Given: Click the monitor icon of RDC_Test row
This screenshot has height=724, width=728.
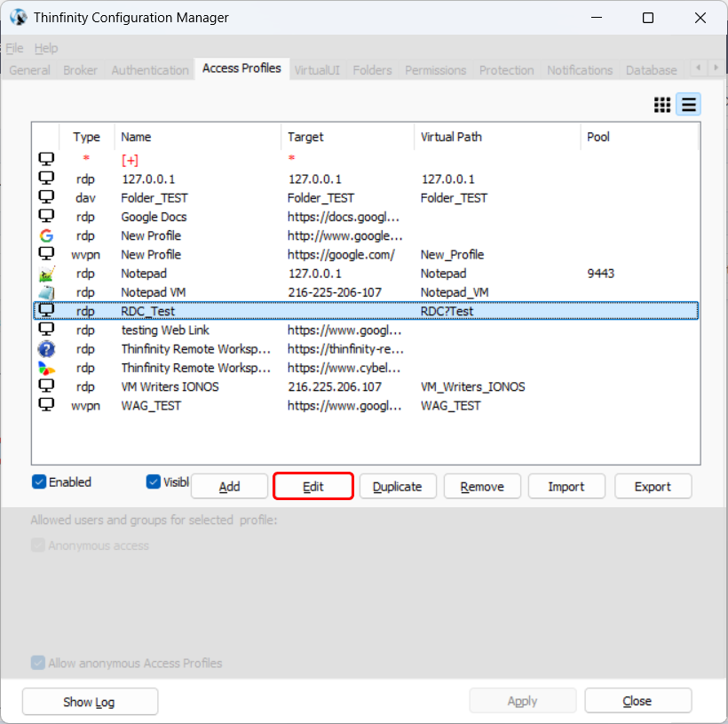Looking at the screenshot, I should click(x=46, y=310).
